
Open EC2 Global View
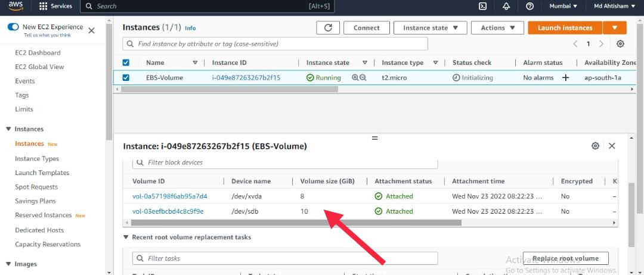coord(39,67)
